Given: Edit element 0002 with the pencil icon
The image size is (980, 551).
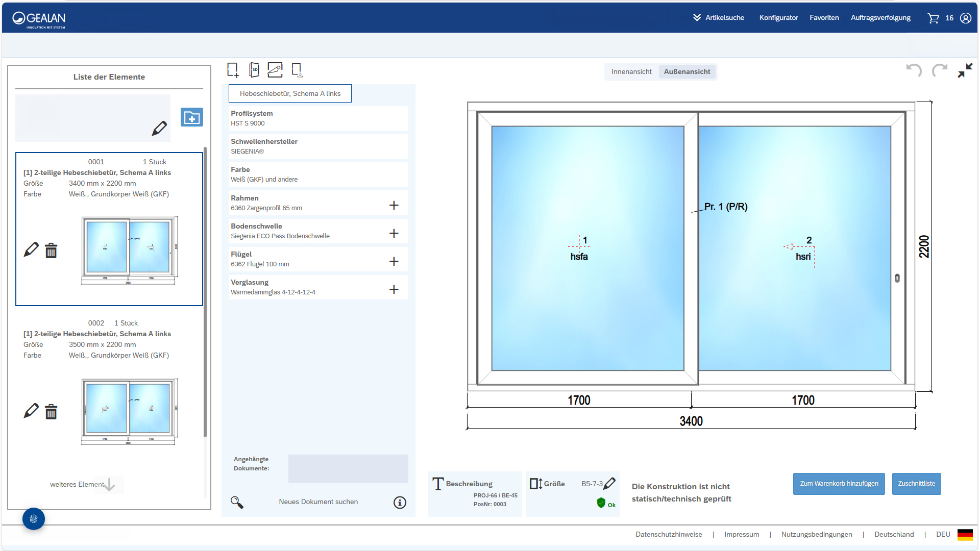Looking at the screenshot, I should click(x=31, y=411).
